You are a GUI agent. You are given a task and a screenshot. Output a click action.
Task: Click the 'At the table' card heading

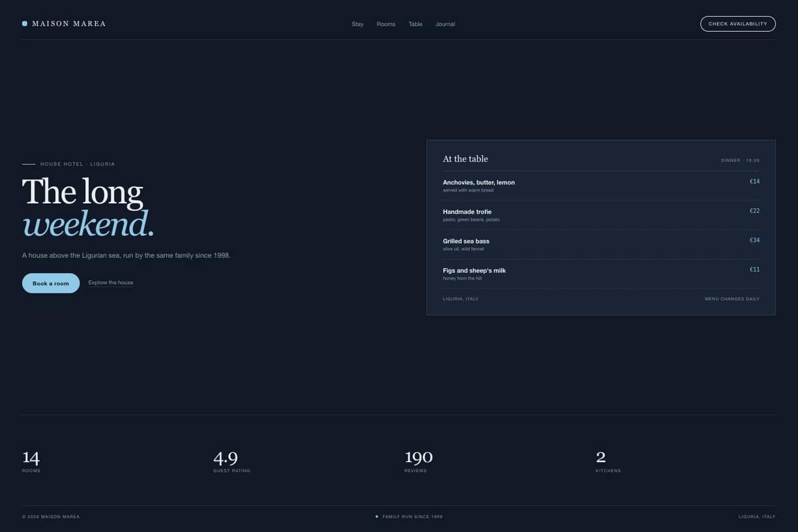coord(465,159)
